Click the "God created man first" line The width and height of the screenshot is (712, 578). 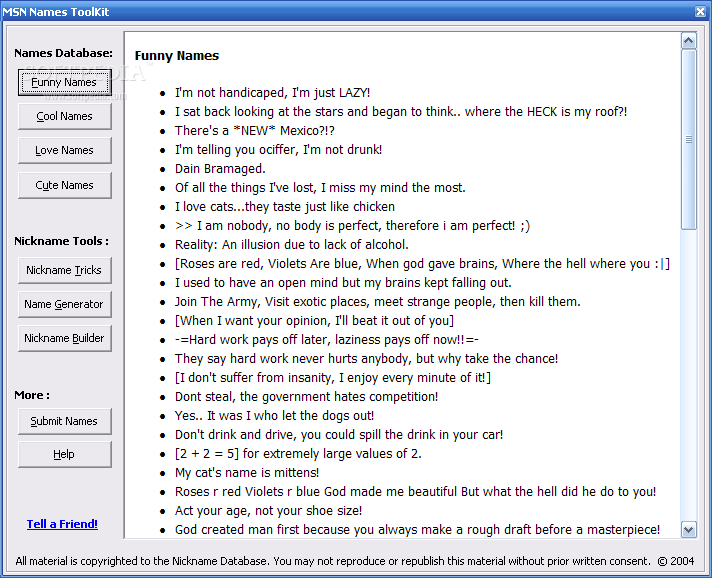417,530
